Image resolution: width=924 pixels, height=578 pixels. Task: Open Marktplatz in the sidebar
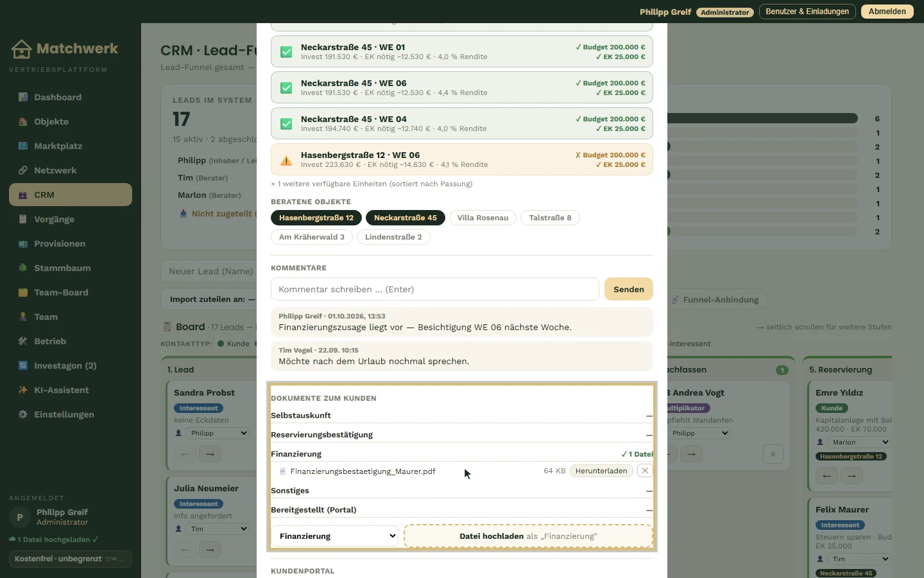(71, 146)
